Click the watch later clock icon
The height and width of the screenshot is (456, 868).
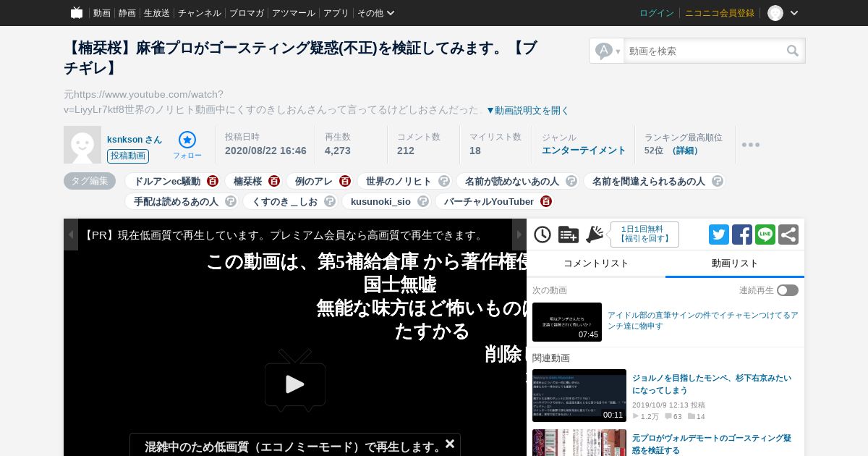click(x=542, y=235)
